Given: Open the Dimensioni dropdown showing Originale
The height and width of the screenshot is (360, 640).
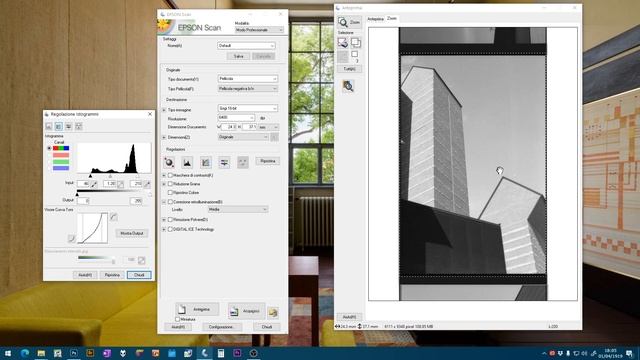Looking at the screenshot, I should [x=243, y=137].
